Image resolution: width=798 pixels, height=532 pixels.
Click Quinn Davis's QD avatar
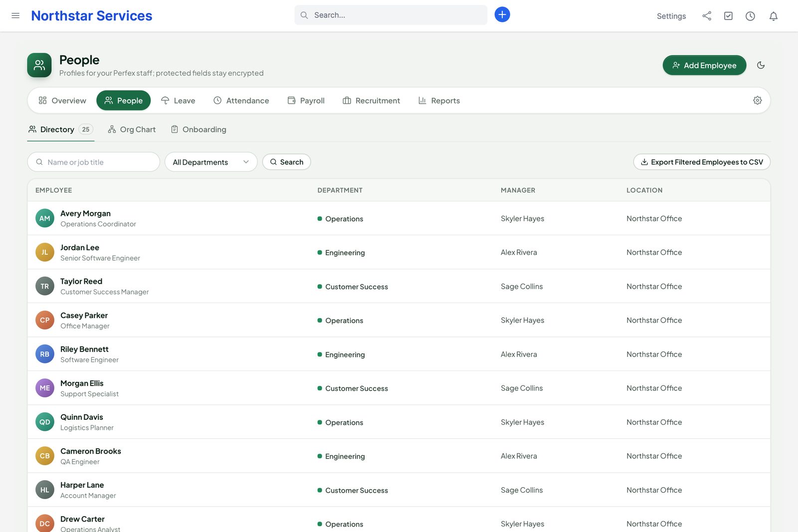(45, 422)
